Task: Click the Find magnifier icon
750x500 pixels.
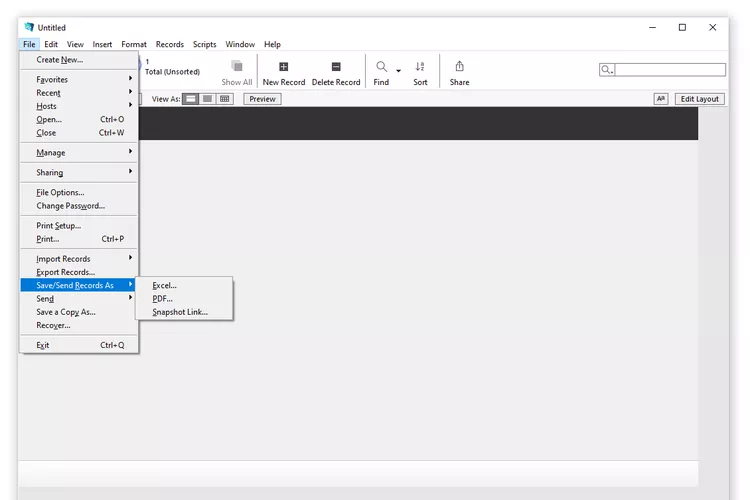Action: pyautogui.click(x=381, y=67)
